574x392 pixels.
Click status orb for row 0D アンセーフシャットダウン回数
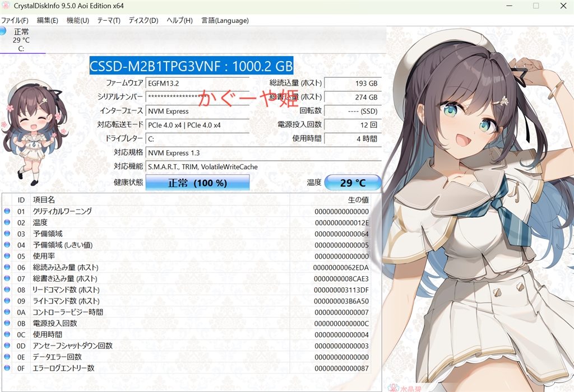pos(7,346)
